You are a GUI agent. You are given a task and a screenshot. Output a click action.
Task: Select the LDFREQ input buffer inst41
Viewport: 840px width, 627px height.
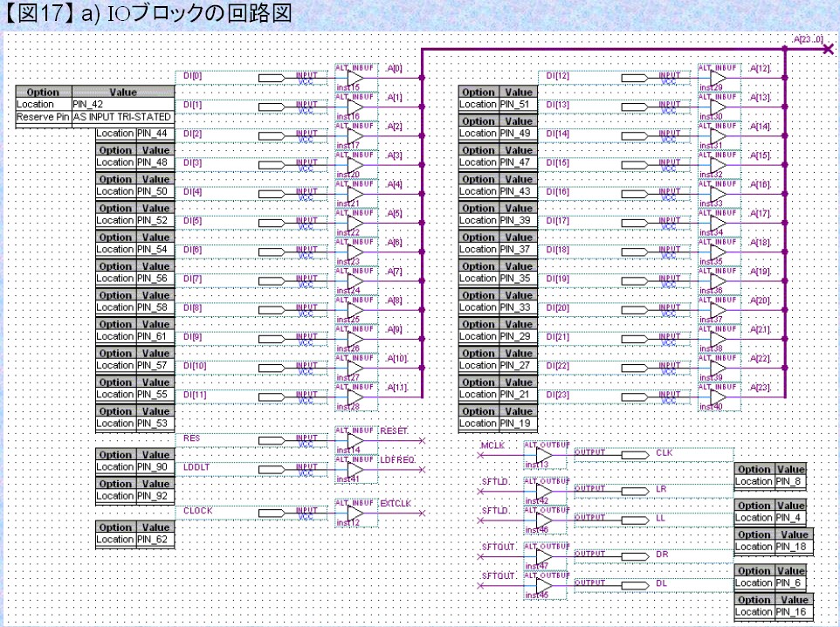pyautogui.click(x=356, y=470)
